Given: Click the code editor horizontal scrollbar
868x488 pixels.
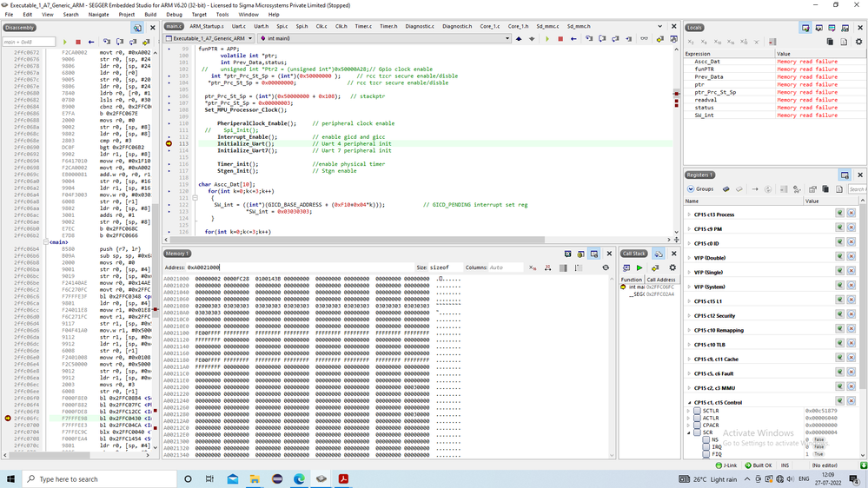Looking at the screenshot, I should point(354,240).
